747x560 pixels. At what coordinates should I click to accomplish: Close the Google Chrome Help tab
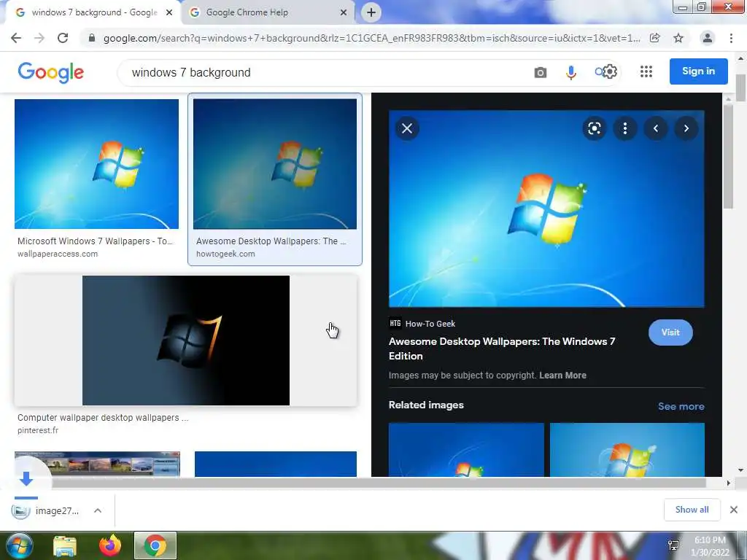point(344,13)
